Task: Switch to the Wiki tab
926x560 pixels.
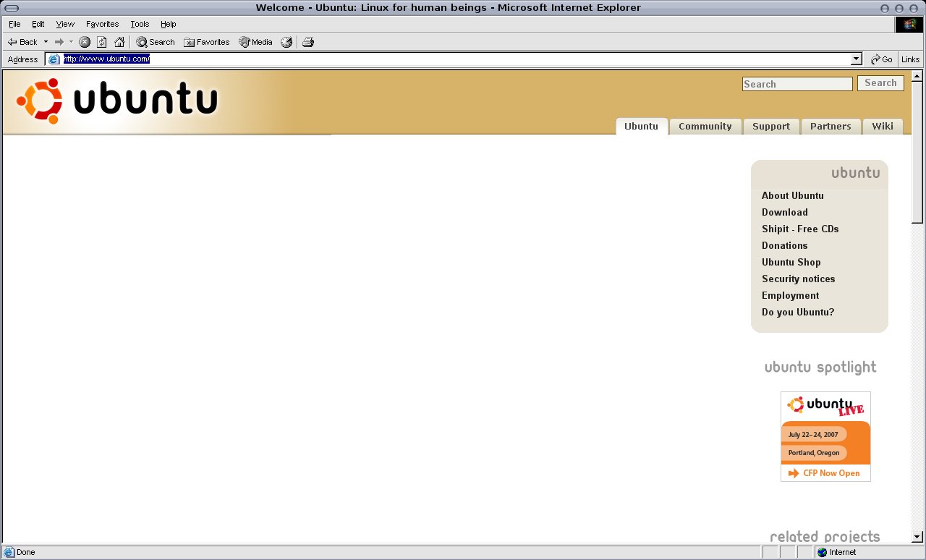Action: click(883, 126)
